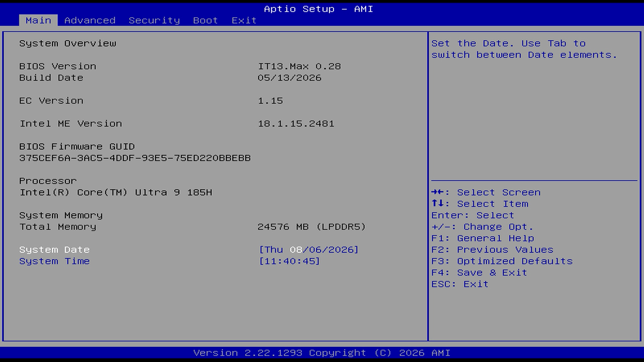Screen dimensions: 644x362
Task: Click the Aptio Setup - AMI title
Action: click(318, 9)
